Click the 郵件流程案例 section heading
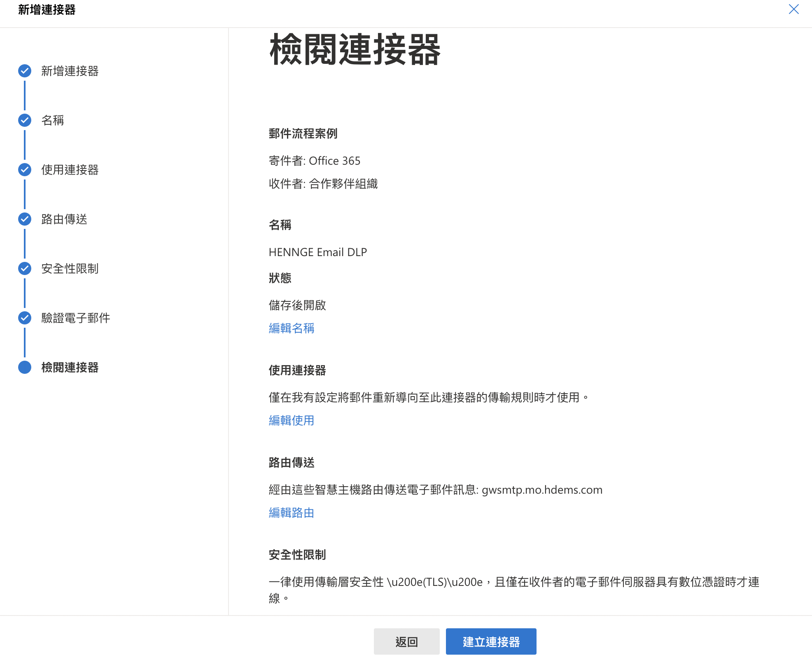Image resolution: width=812 pixels, height=667 pixels. (303, 133)
